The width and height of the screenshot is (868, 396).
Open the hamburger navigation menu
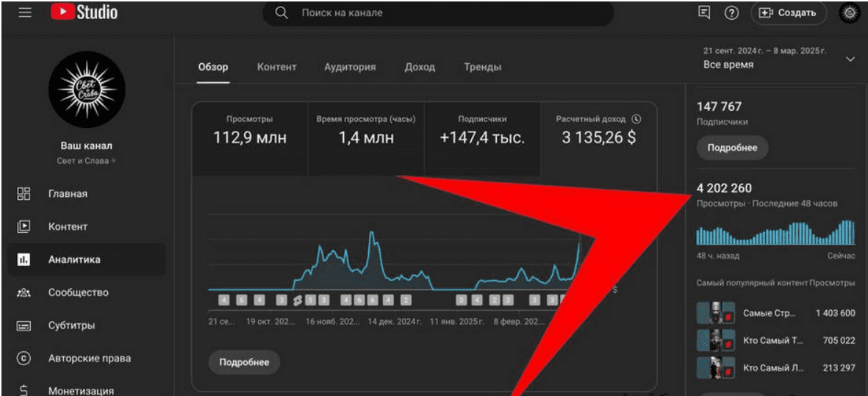(25, 12)
